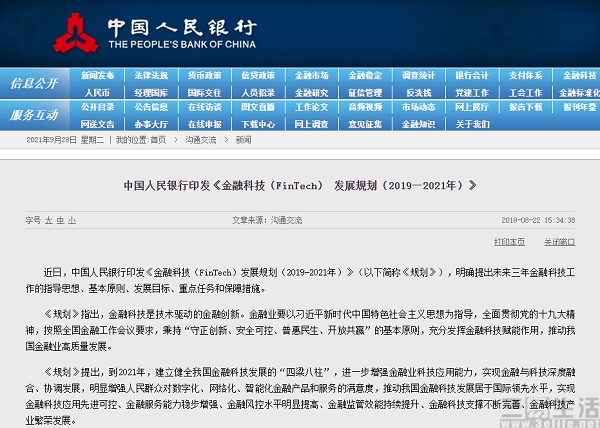Viewport: 600px width, 428px height.
Task: Select 在线申报 menu item
Action: click(x=204, y=124)
